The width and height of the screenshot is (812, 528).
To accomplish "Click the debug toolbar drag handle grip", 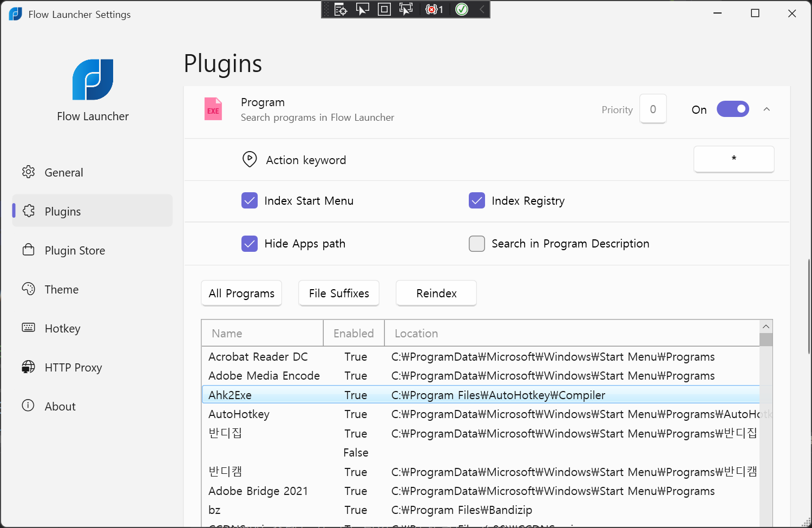I will pyautogui.click(x=326, y=9).
